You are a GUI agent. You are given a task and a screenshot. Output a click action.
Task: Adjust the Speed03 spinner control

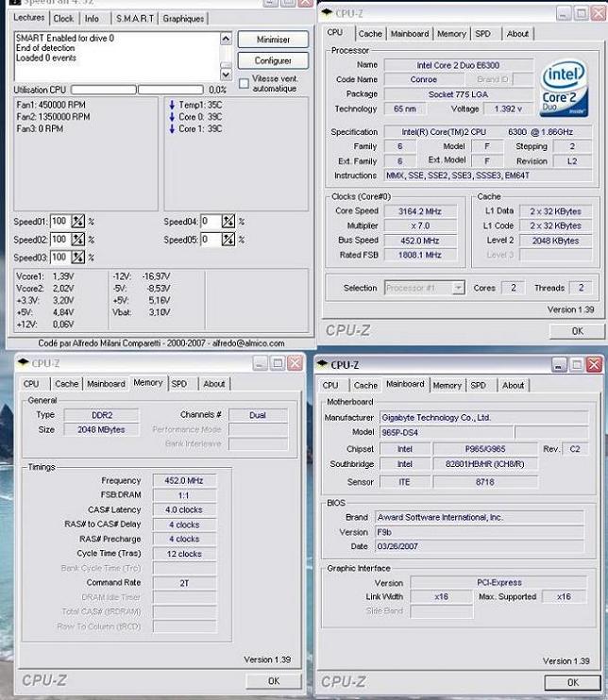[x=78, y=258]
